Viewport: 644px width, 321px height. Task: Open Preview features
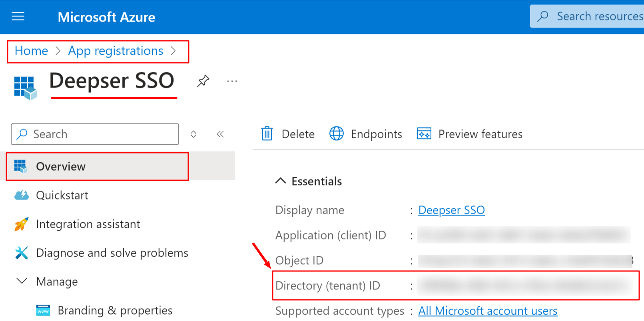tap(469, 134)
